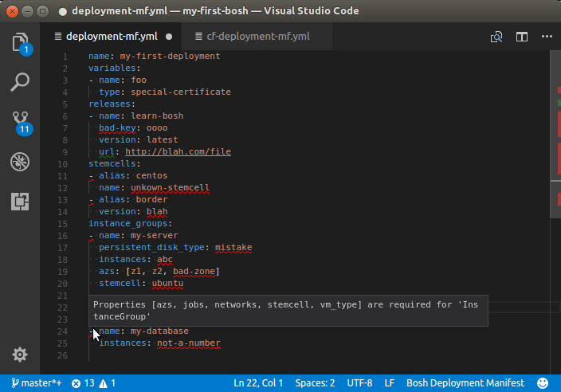Click unkown-stemcell value on line 12
Image resolution: width=561 pixels, height=392 pixels.
(x=170, y=187)
